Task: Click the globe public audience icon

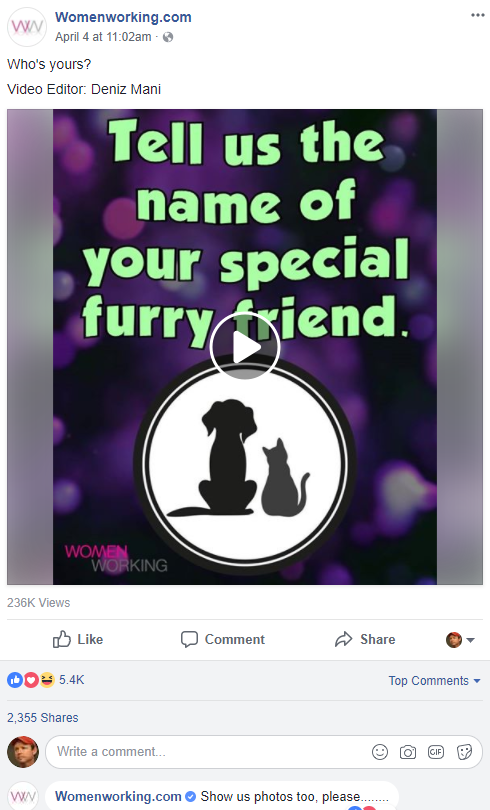Action: pos(168,37)
